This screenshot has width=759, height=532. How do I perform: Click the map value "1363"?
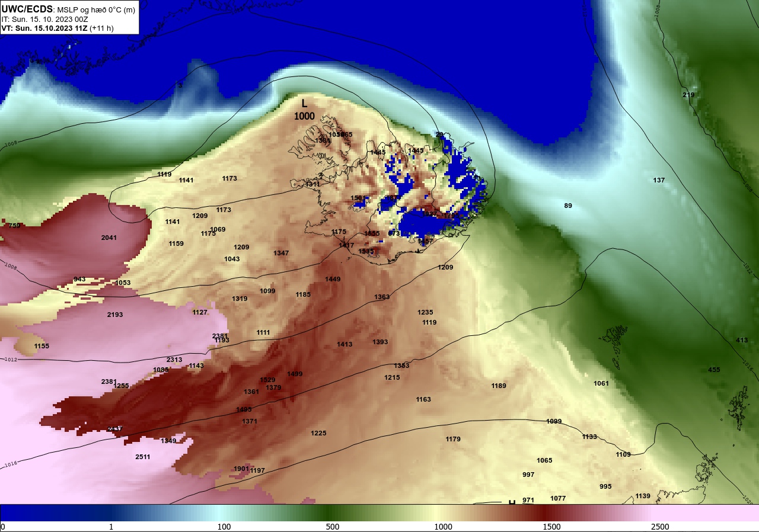click(382, 297)
